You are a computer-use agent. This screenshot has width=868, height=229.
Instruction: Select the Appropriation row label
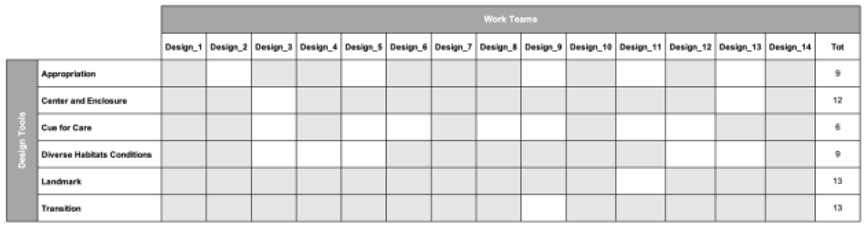click(x=69, y=74)
